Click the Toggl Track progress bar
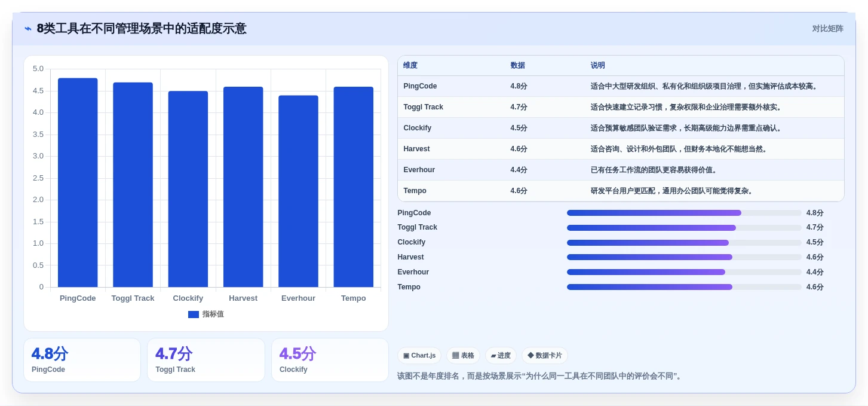The height and width of the screenshot is (406, 868). (684, 228)
